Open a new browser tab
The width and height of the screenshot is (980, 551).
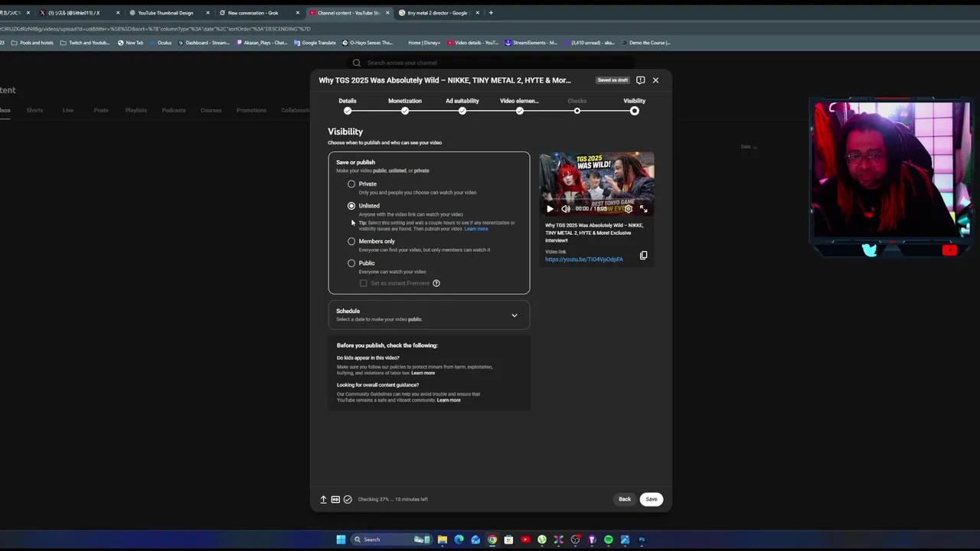pyautogui.click(x=491, y=13)
